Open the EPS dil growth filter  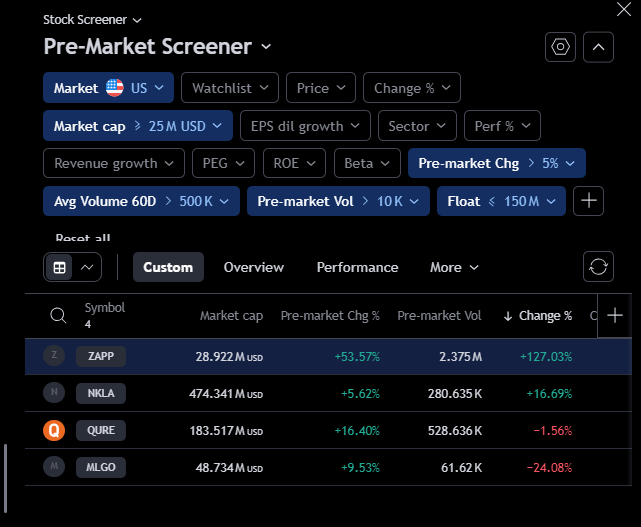click(305, 126)
